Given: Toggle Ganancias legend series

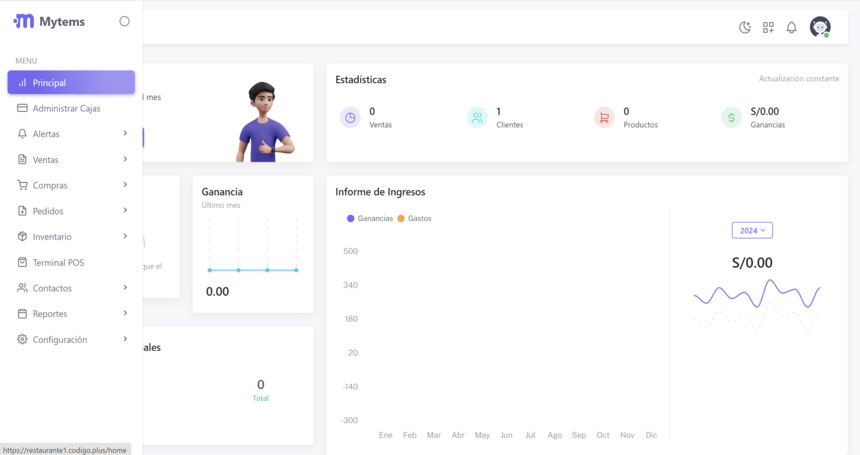Looking at the screenshot, I should click(370, 218).
